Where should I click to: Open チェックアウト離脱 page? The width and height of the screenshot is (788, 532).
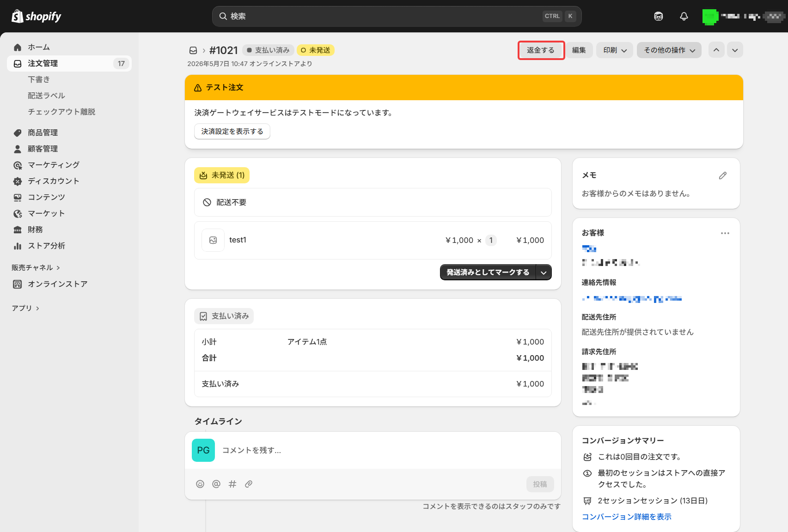click(61, 112)
